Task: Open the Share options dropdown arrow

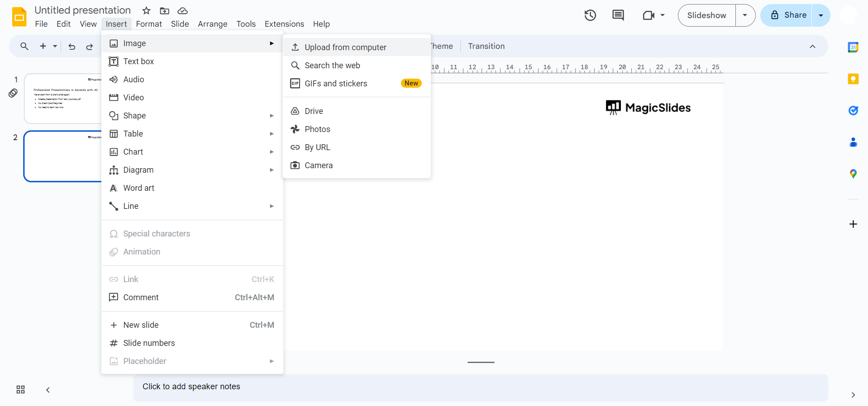Action: tap(821, 15)
